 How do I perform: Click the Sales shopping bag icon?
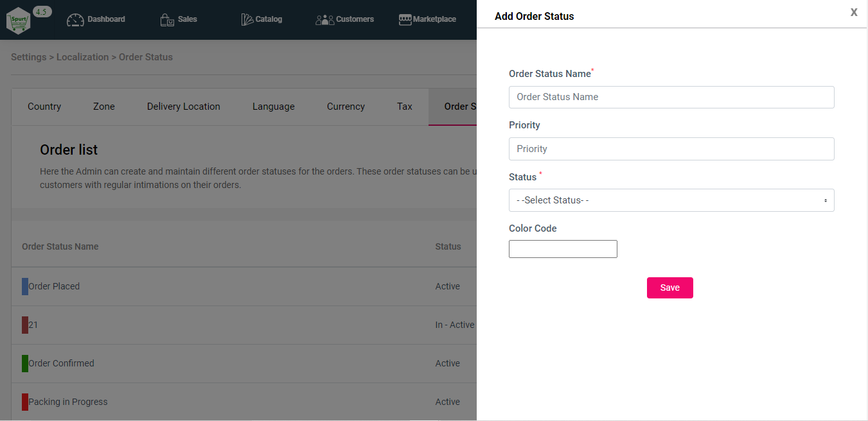coord(167,20)
